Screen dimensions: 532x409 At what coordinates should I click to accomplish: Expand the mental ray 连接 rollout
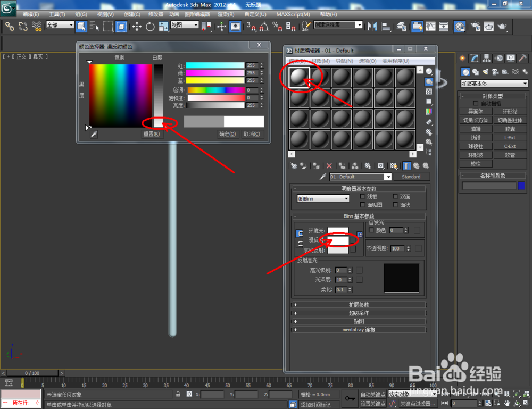pos(359,330)
